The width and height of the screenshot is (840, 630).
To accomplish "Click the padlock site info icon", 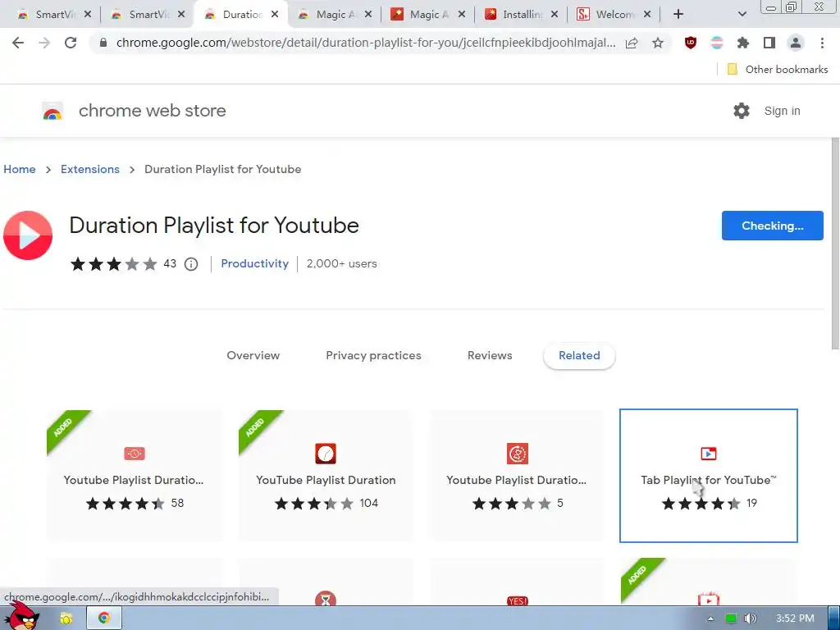I will (x=103, y=43).
